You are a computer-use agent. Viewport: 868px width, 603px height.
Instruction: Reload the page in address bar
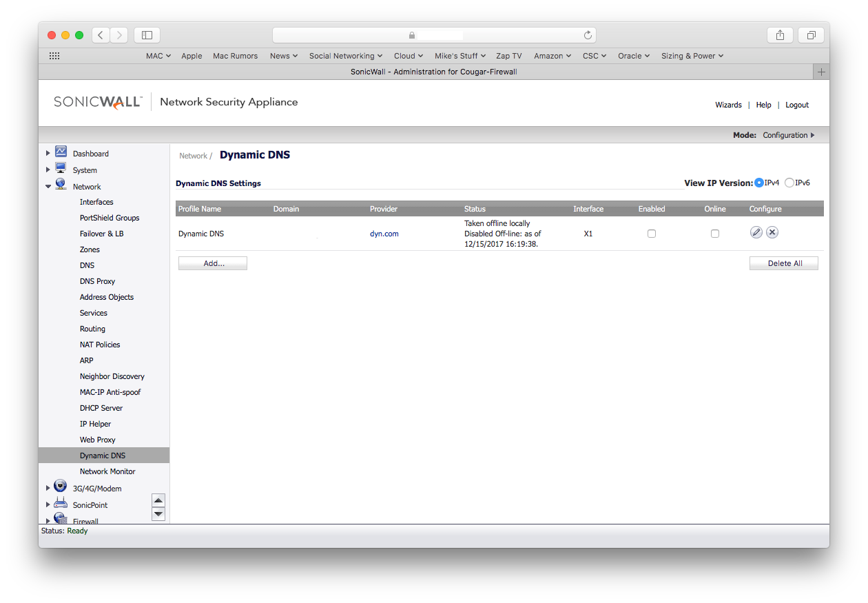click(x=588, y=35)
